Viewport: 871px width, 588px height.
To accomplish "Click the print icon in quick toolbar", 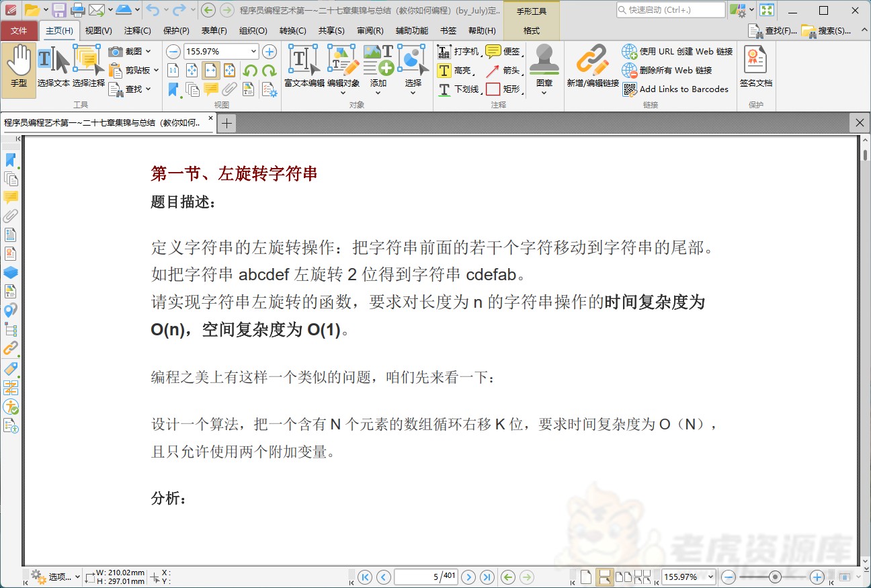I will tap(78, 10).
